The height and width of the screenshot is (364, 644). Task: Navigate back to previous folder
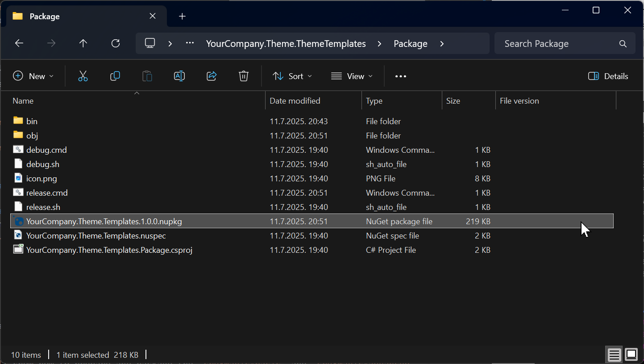[x=19, y=43]
